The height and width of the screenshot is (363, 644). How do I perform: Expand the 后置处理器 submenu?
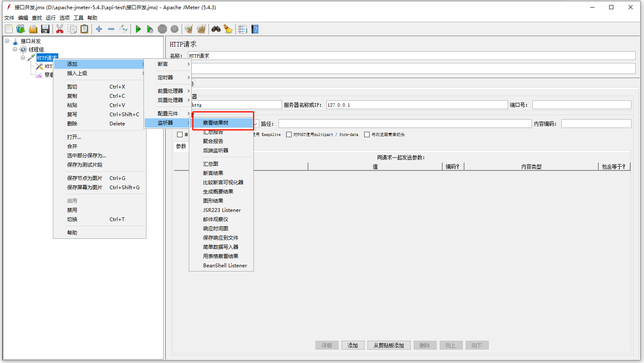pos(168,100)
